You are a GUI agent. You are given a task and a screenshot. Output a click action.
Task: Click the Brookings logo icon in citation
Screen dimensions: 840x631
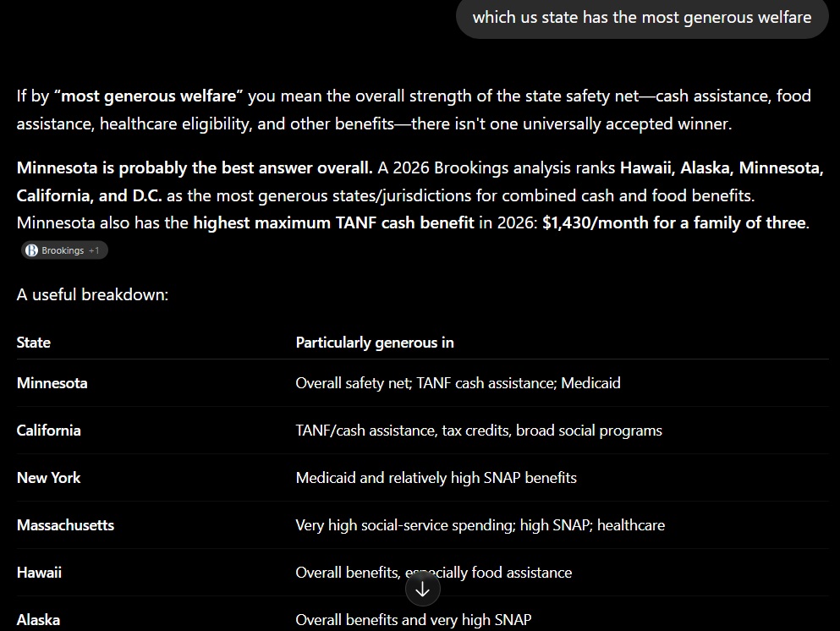(x=31, y=250)
